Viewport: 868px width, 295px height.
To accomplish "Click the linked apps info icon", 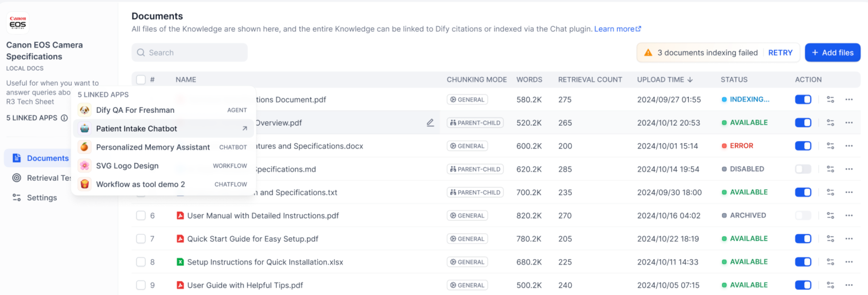I will pyautogui.click(x=64, y=118).
